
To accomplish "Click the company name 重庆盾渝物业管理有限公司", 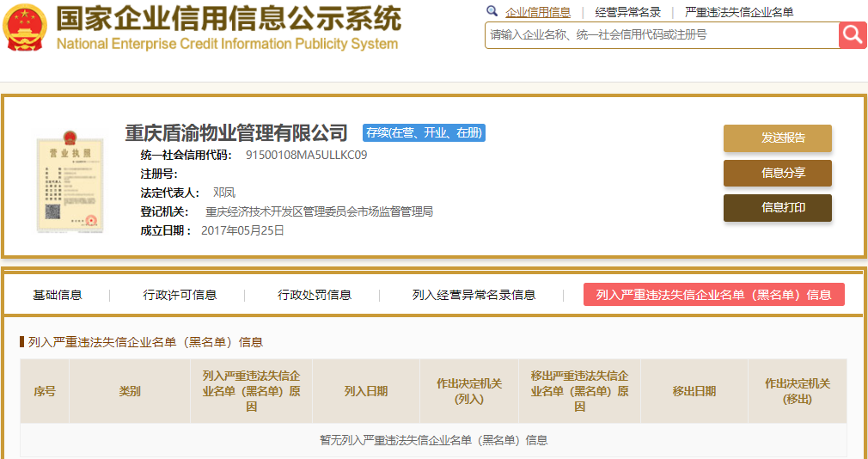I will click(x=236, y=133).
